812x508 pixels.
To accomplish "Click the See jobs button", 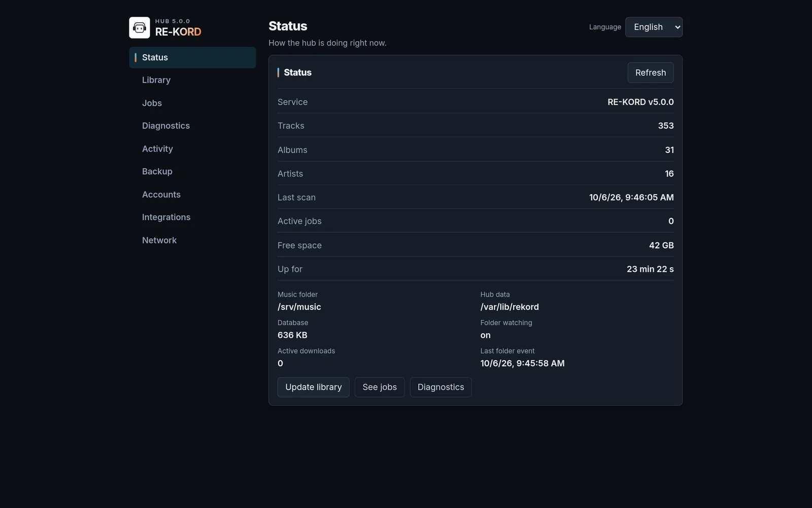I will tap(380, 387).
